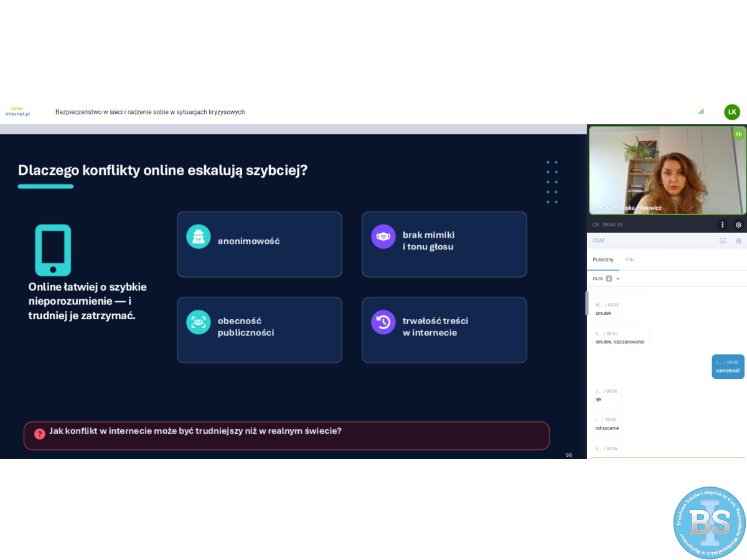Image resolution: width=747 pixels, height=560 pixels.
Task: Open the AV window three-dot menu
Action: [722, 225]
